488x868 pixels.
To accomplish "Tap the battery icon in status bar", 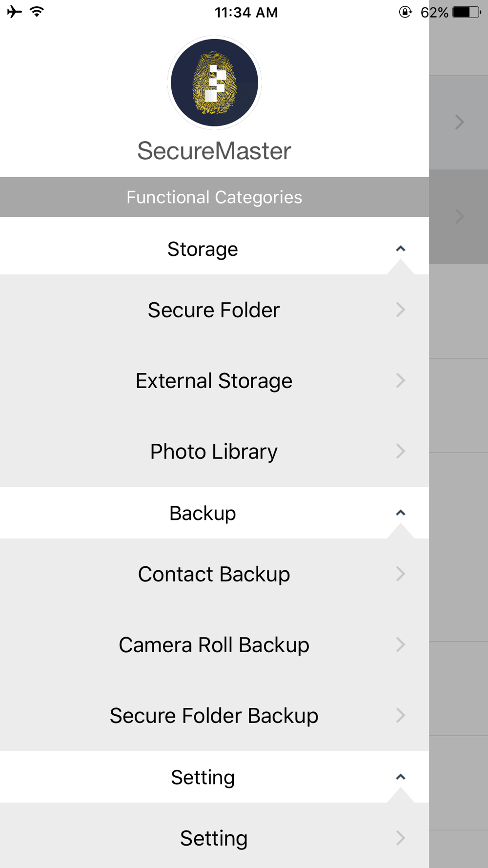I will coord(466,12).
